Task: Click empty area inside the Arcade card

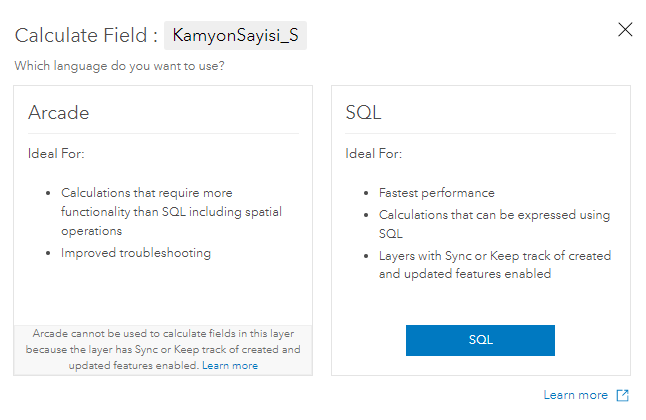Action: click(160, 295)
